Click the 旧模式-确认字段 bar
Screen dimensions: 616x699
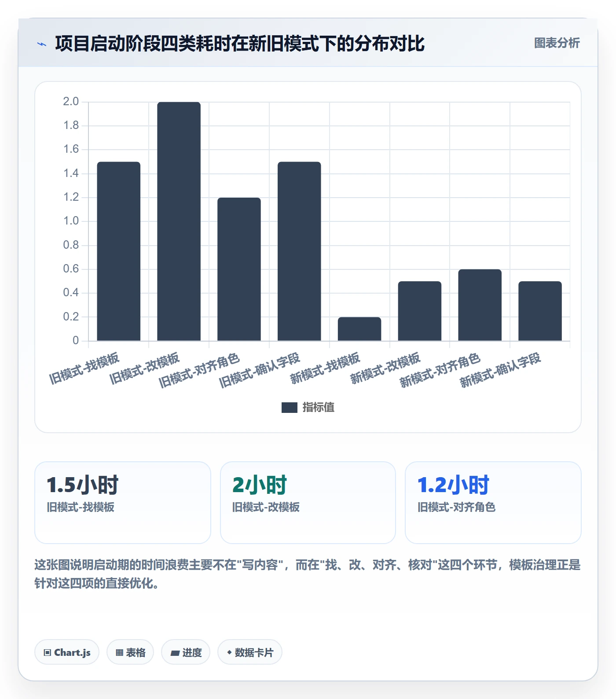click(299, 251)
